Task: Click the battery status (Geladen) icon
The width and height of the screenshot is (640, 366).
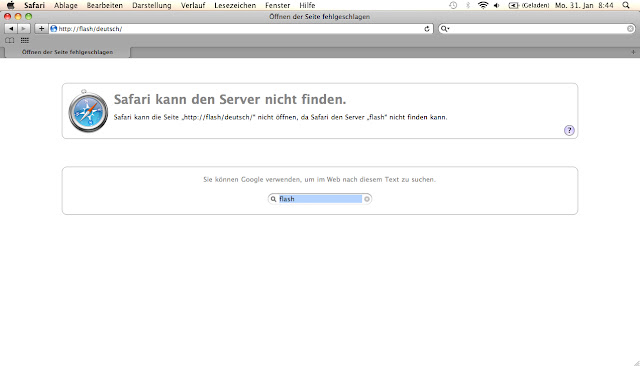Action: click(x=529, y=5)
